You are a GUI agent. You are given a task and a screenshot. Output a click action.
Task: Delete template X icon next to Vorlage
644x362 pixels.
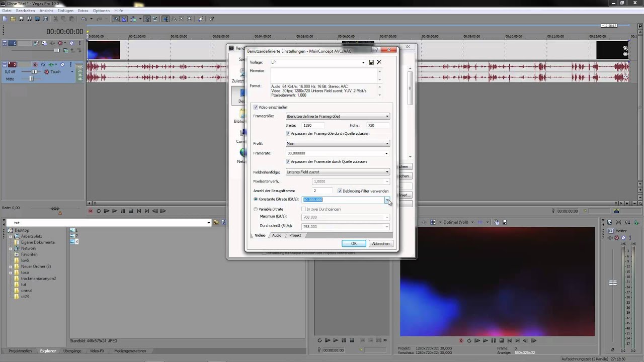click(379, 62)
